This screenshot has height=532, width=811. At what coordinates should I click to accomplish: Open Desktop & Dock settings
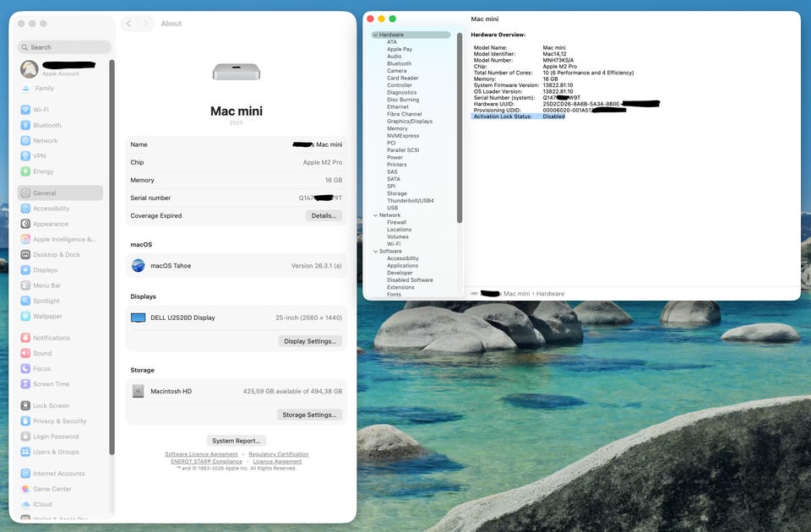point(56,254)
